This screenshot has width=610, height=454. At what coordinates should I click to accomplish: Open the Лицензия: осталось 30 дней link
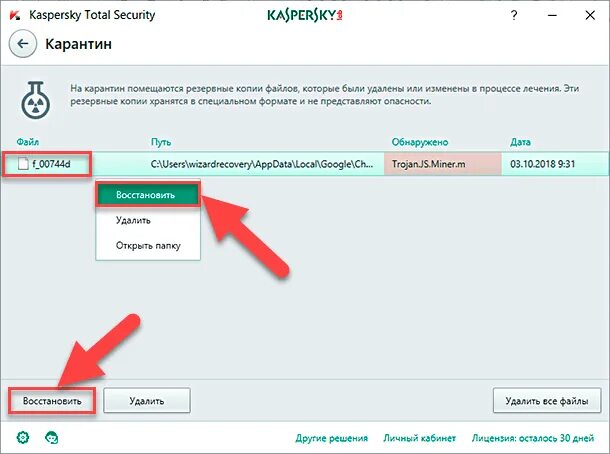tap(533, 438)
